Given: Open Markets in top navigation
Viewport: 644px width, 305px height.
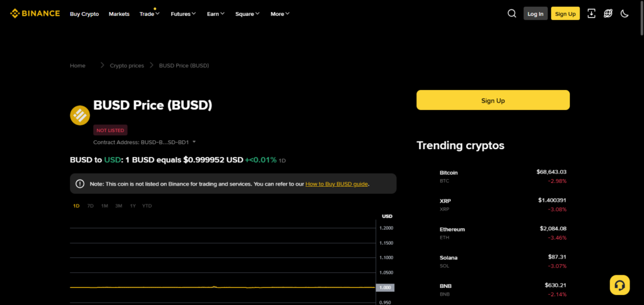Looking at the screenshot, I should [119, 14].
